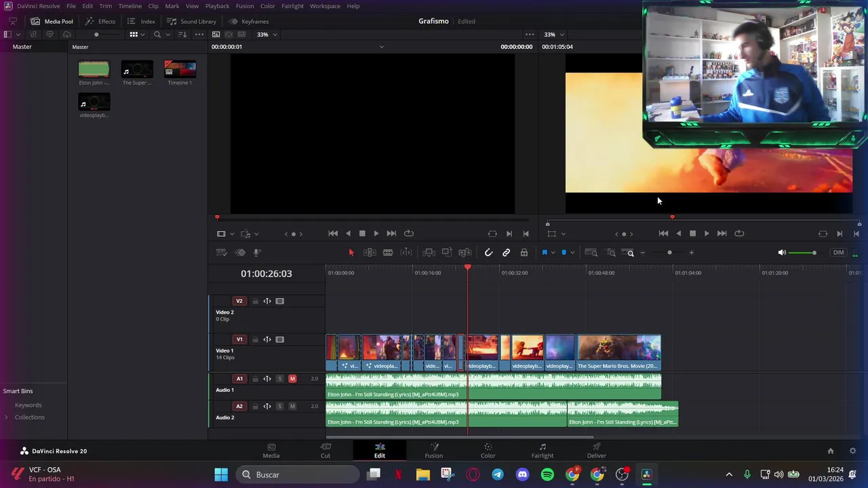Select the V2 destination track button
The height and width of the screenshot is (488, 868).
click(239, 301)
